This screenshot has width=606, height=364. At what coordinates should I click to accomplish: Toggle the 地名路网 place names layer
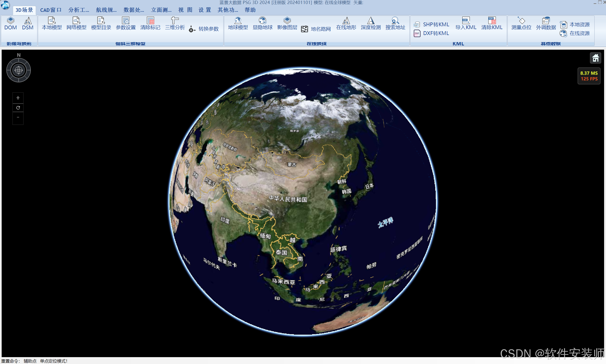pos(316,29)
